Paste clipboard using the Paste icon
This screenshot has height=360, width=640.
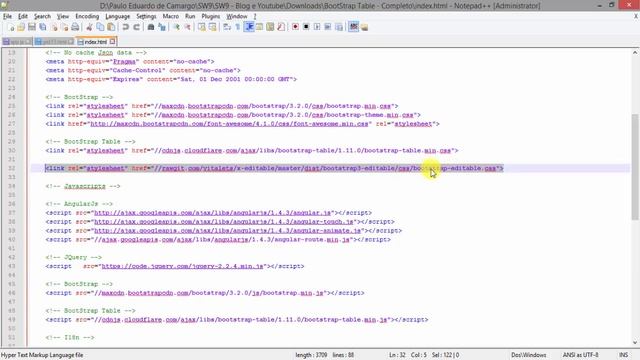click(x=111, y=27)
